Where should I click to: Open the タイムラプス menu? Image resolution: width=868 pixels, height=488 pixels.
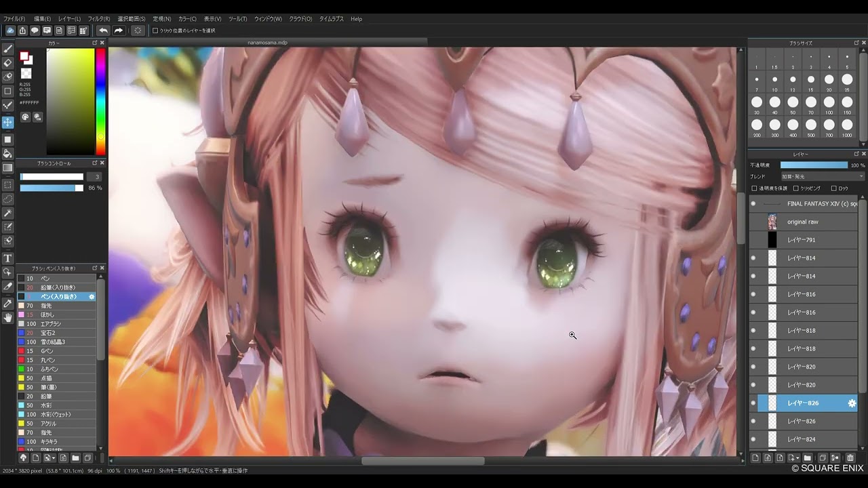click(x=332, y=19)
